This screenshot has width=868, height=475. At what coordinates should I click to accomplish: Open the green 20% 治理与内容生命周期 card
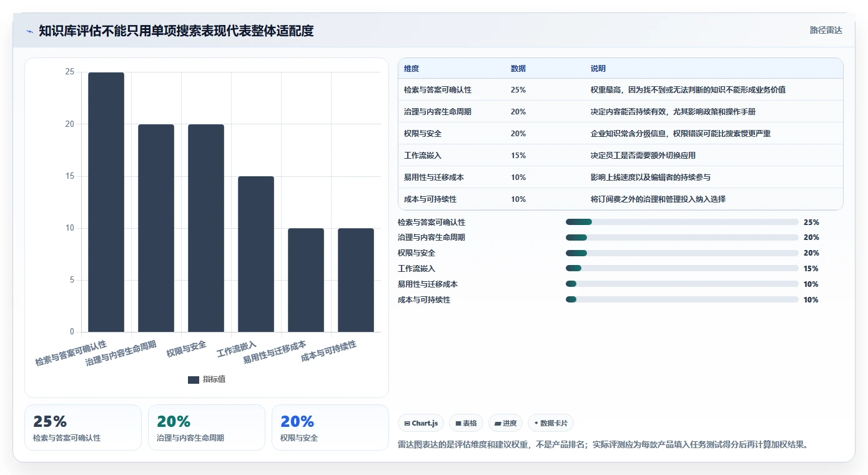[x=207, y=427]
